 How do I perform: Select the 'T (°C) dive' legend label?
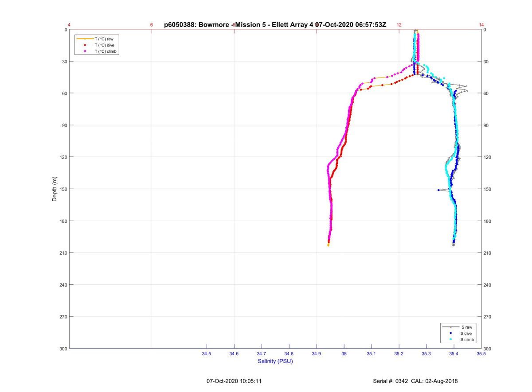[x=105, y=45]
